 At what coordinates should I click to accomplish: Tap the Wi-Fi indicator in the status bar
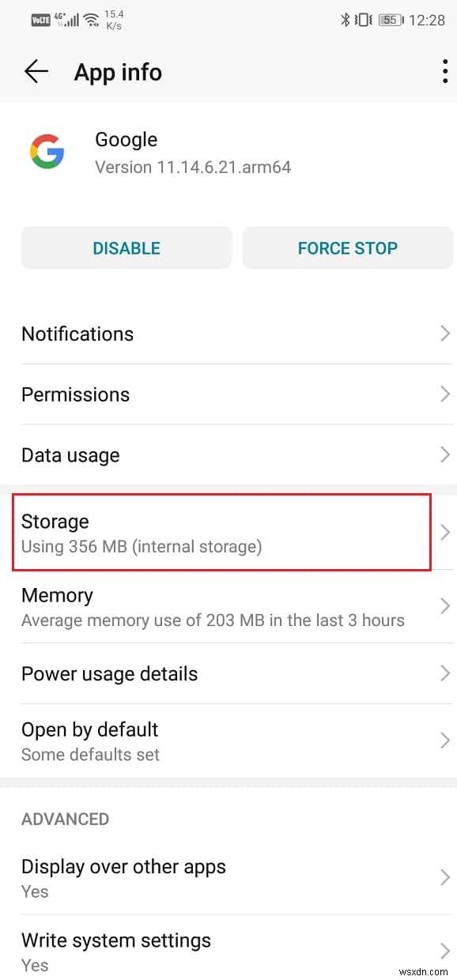(88, 17)
